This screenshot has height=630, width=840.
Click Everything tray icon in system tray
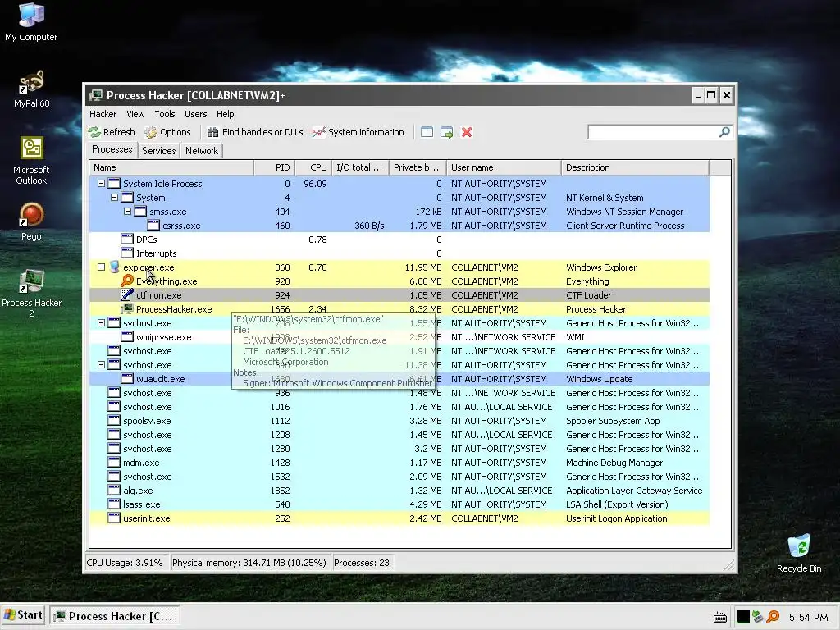coord(773,617)
